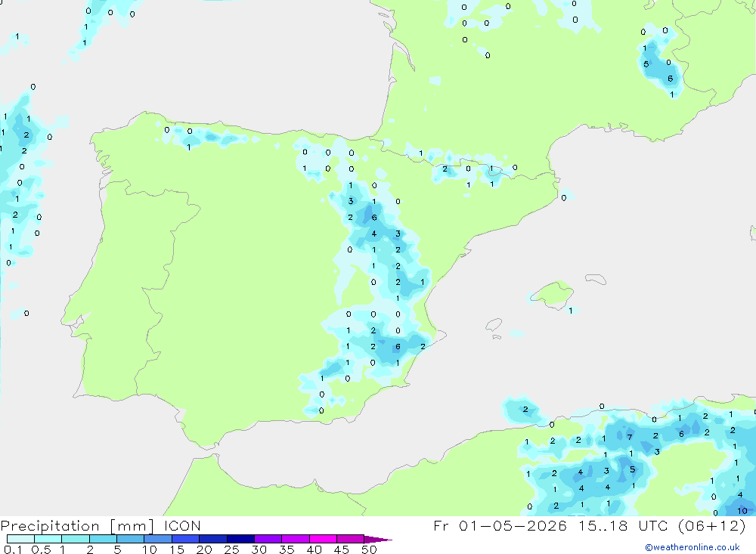Click the '10' precipitation value on the map
The image size is (756, 554).
(742, 511)
